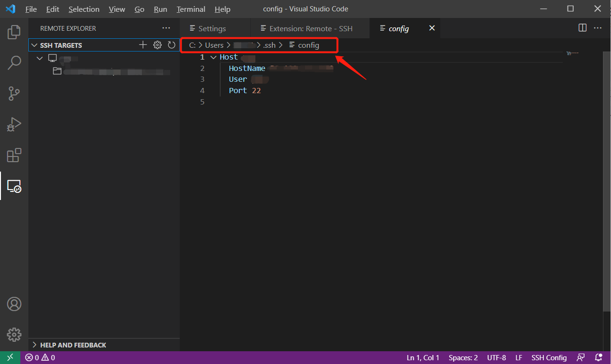Open the Users breadcrumb item
Viewport: 611px width, 364px height.
[x=214, y=45]
